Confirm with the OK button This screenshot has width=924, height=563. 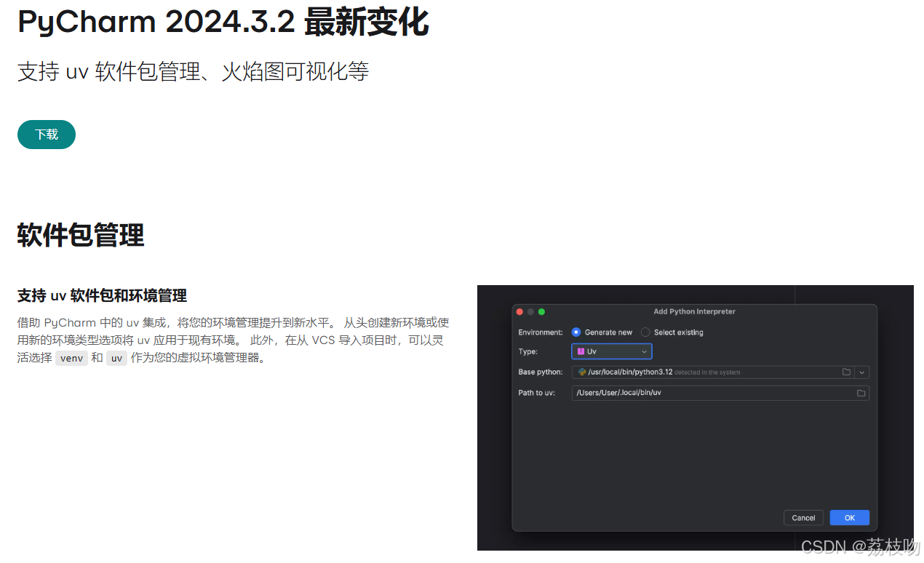849,518
